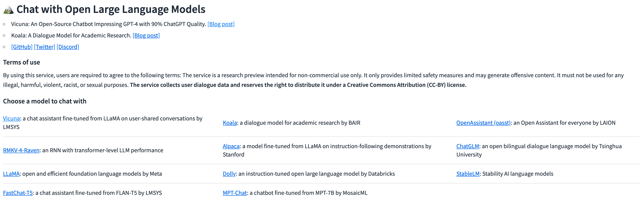Click the mountain logo icon beside the title

[x=8, y=10]
